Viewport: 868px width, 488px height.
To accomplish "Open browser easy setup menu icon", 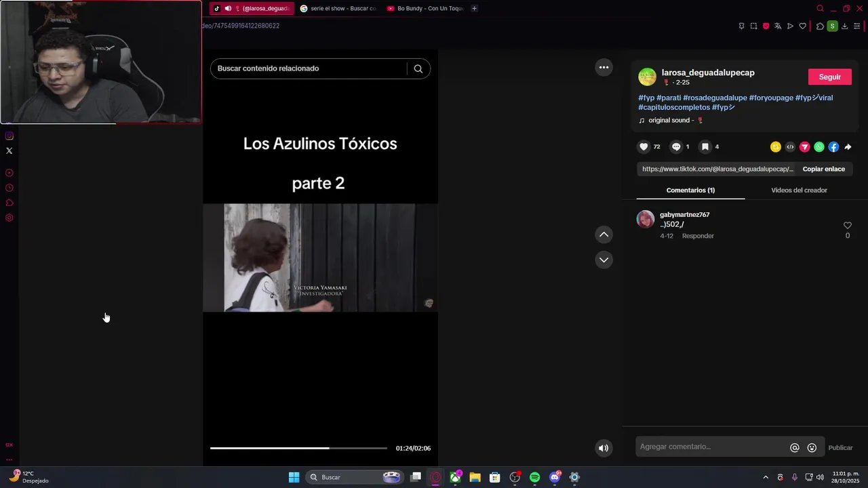I will (x=856, y=26).
